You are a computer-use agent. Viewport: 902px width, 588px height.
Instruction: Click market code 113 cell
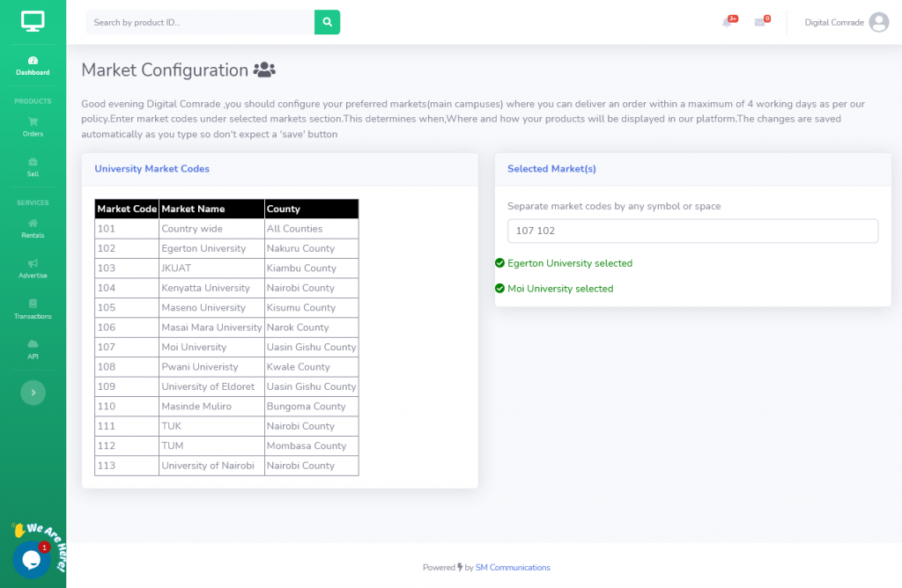(x=127, y=466)
